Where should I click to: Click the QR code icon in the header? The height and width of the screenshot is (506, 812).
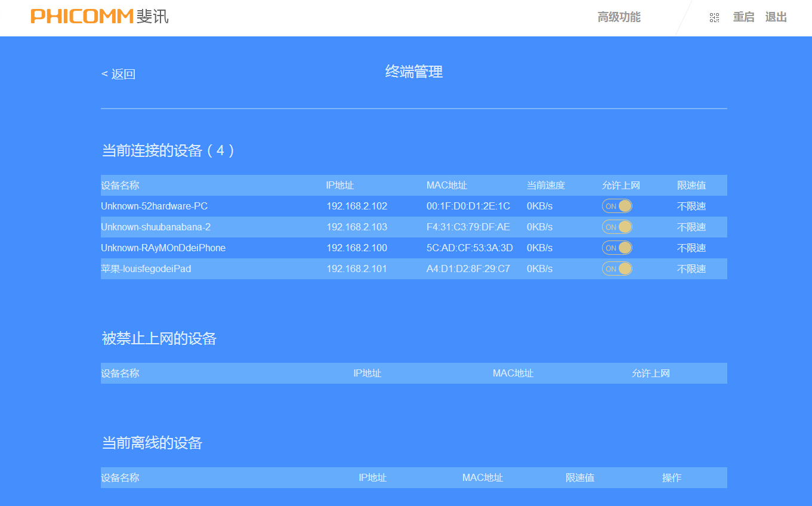tap(714, 17)
